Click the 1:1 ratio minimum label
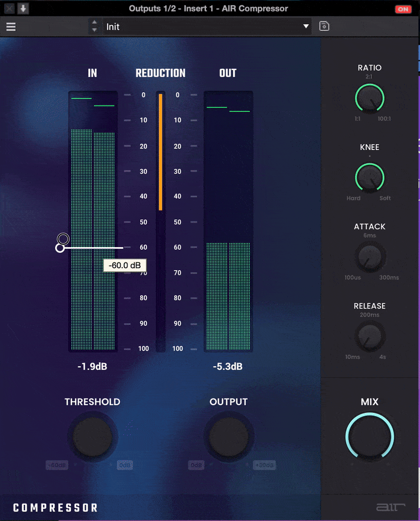Viewport: 420px width, 521px height. 358,119
